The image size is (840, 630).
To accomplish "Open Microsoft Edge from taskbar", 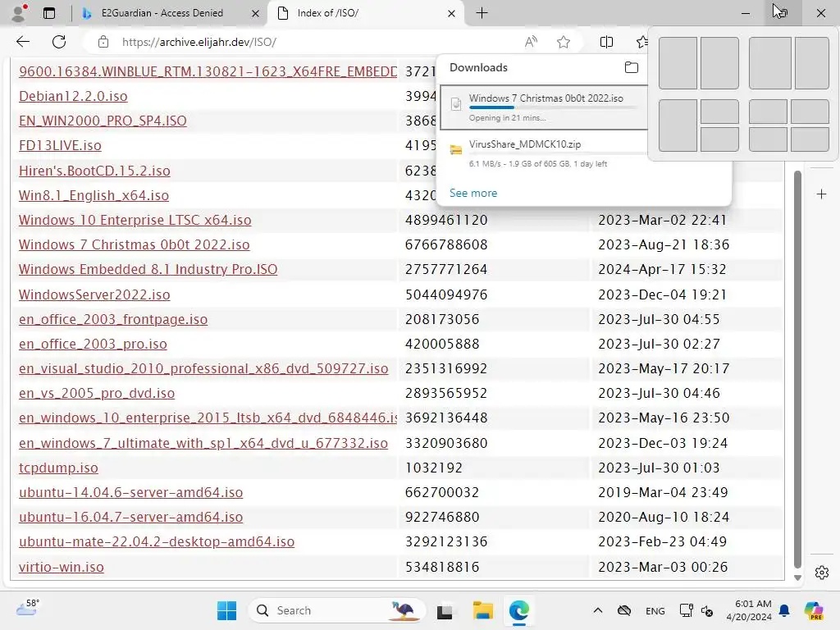I will coord(518,610).
